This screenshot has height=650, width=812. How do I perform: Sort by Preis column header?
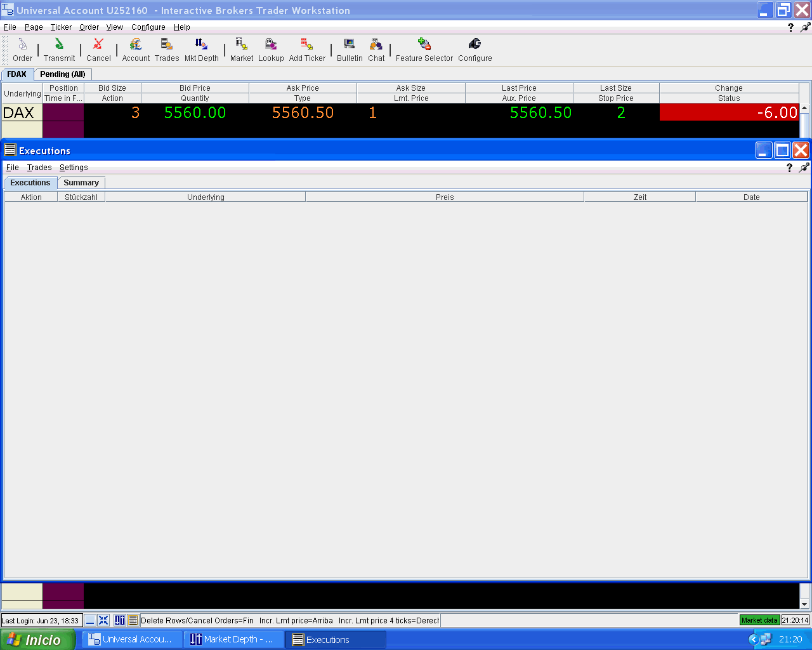click(x=445, y=197)
